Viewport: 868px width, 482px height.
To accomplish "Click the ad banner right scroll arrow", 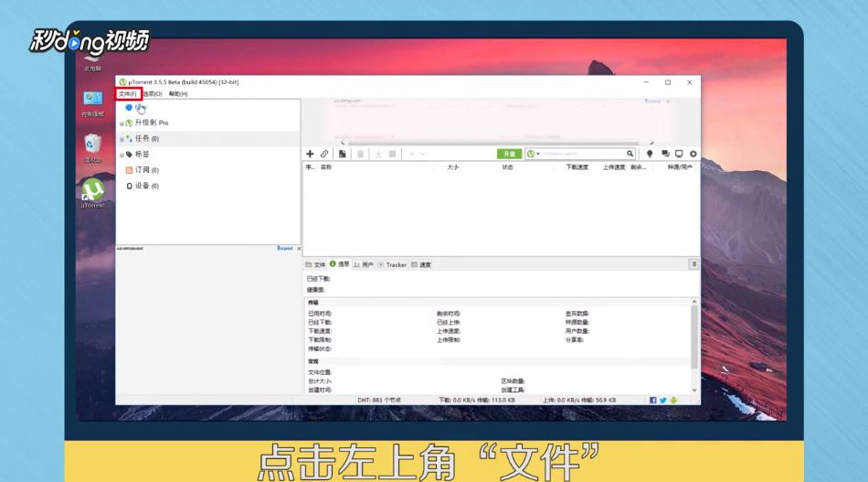I will (x=651, y=143).
